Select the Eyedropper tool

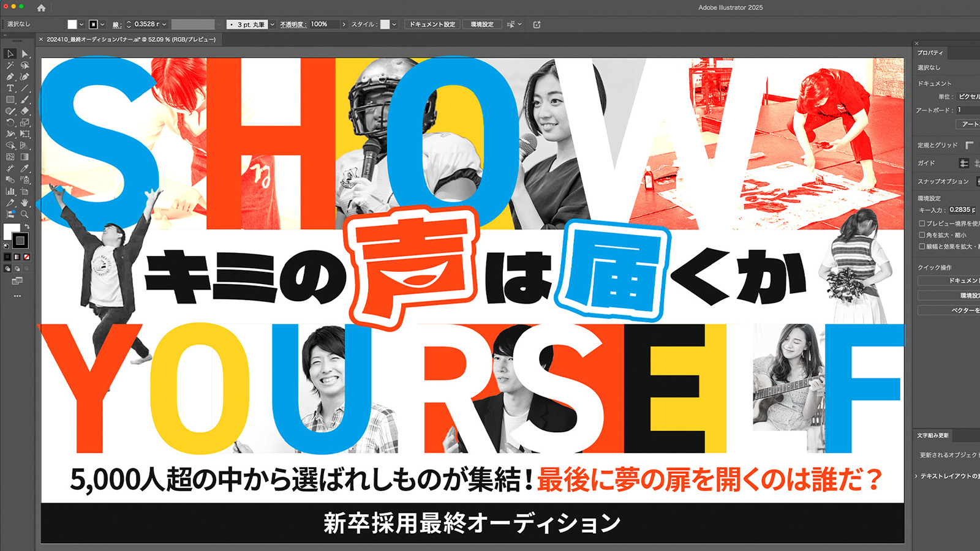[x=25, y=168]
